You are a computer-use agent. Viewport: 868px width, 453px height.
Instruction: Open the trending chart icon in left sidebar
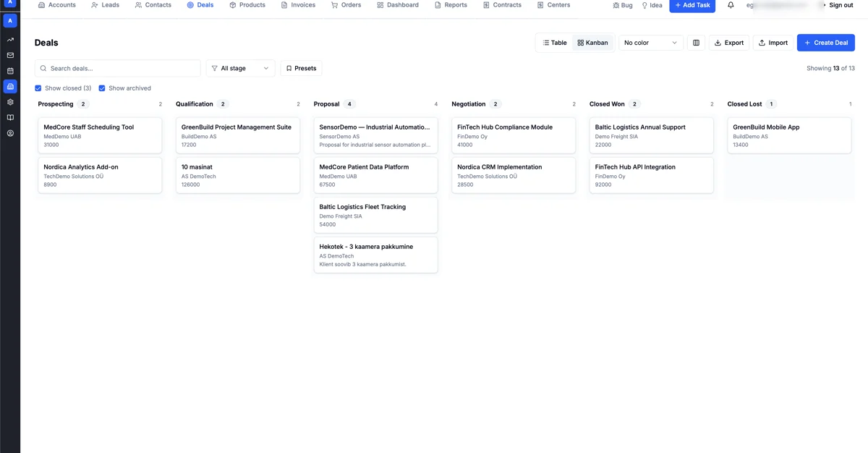[10, 40]
